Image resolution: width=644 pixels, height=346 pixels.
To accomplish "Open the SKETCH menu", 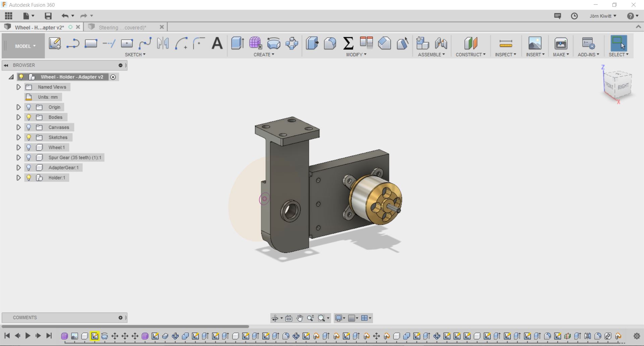I will point(135,54).
